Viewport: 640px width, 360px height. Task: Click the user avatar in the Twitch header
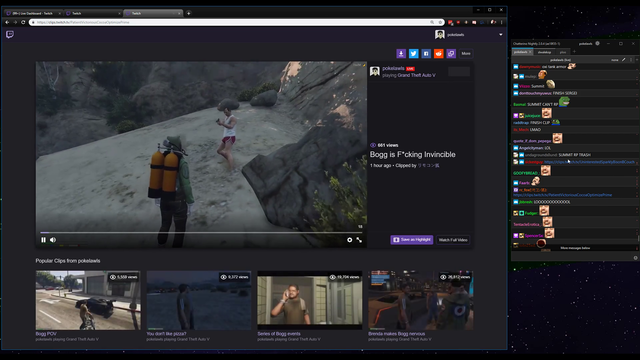pos(440,35)
